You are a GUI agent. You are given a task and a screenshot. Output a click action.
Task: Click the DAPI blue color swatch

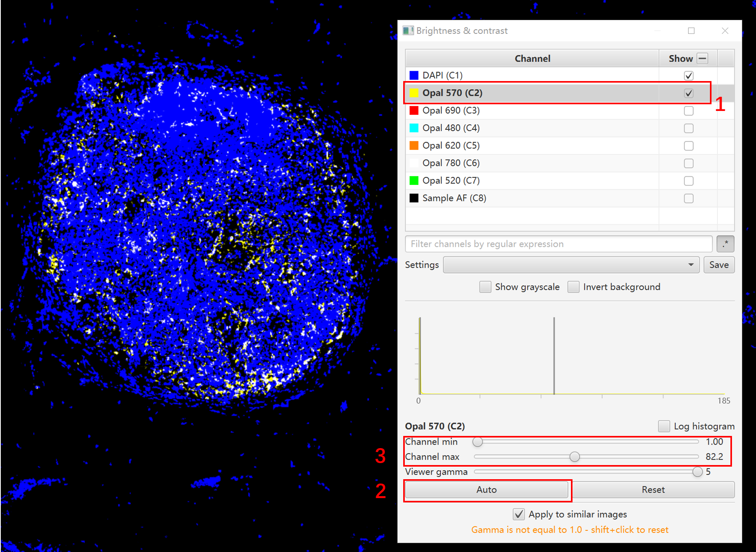[414, 75]
